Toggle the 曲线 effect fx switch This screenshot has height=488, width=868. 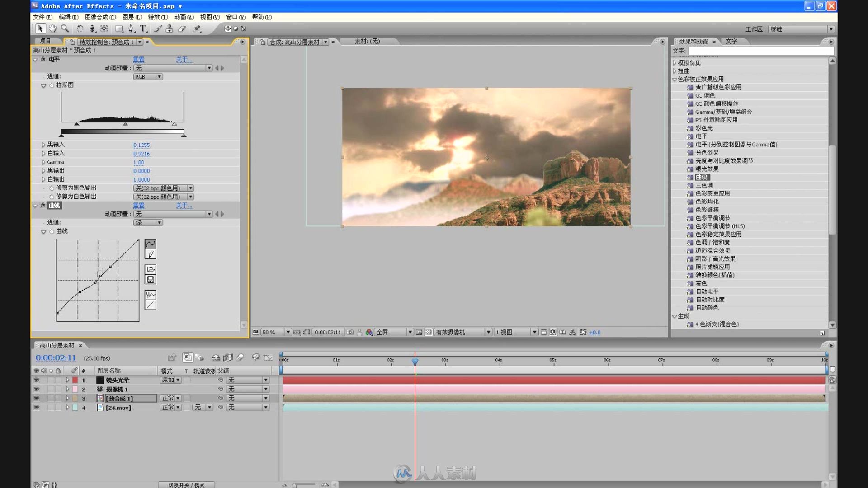point(43,205)
